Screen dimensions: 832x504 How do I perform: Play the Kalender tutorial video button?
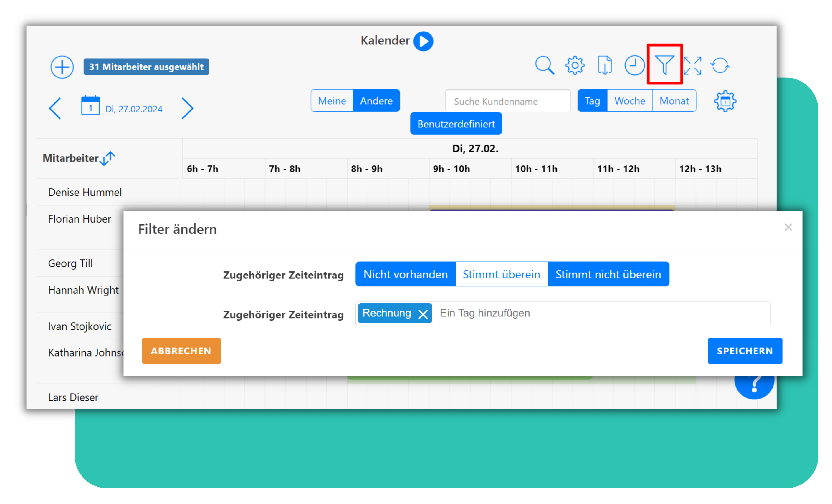pos(424,41)
